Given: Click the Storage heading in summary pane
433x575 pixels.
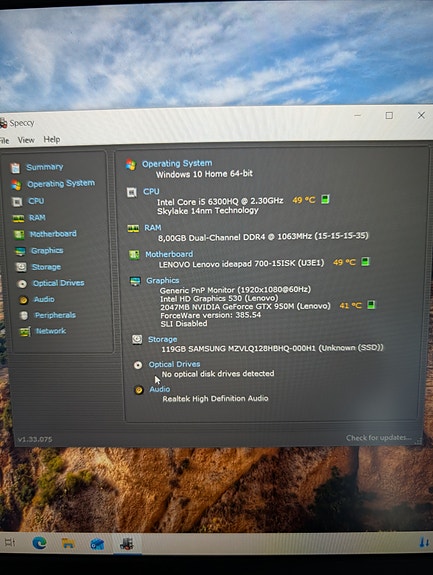Looking at the screenshot, I should click(162, 339).
